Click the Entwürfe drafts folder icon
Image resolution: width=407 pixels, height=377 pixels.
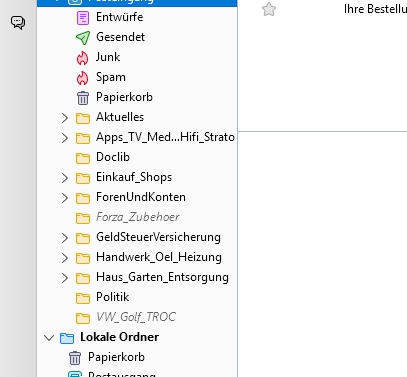point(83,18)
